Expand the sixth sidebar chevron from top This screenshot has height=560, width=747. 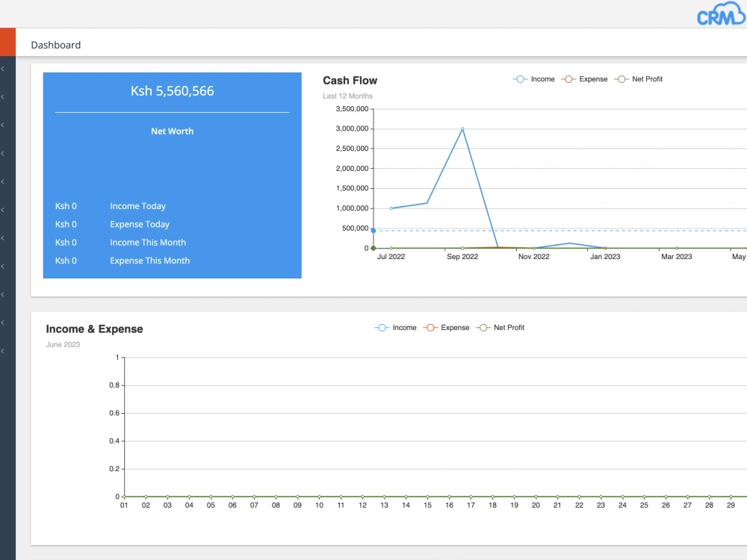click(x=3, y=210)
